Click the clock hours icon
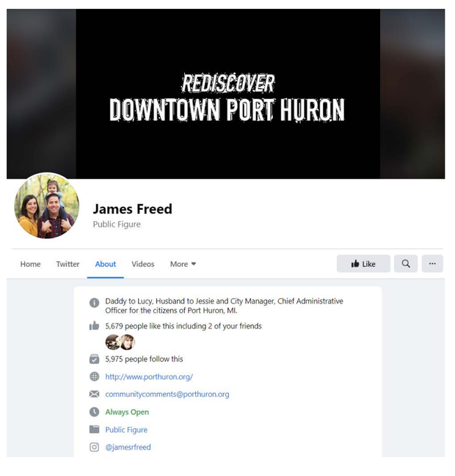 [94, 411]
